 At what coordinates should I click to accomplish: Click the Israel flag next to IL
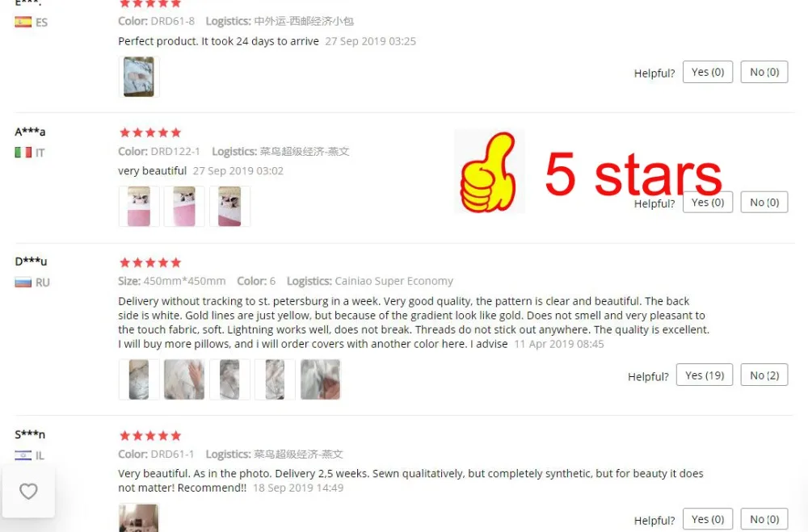click(23, 455)
